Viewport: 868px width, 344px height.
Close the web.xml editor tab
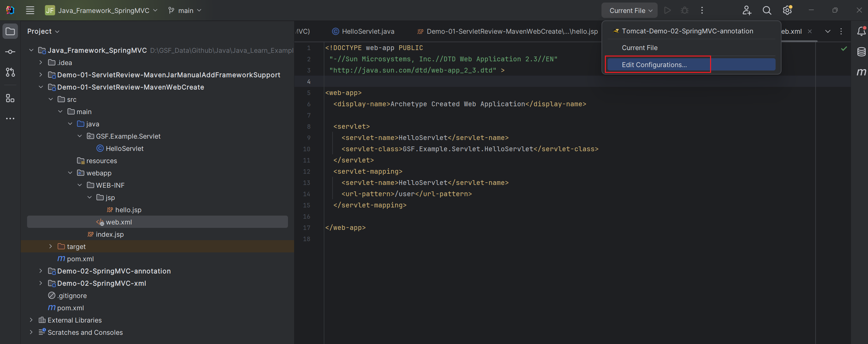(810, 31)
